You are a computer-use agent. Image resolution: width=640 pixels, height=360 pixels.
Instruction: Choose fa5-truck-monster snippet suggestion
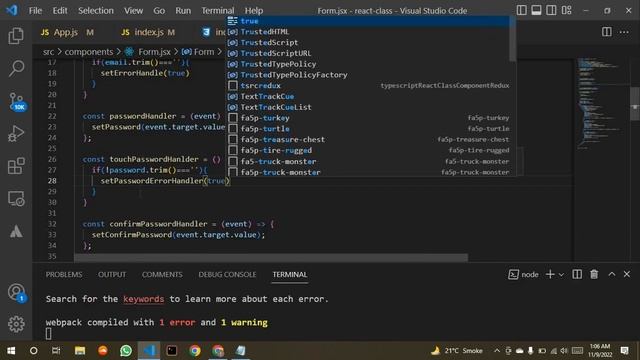click(x=368, y=162)
